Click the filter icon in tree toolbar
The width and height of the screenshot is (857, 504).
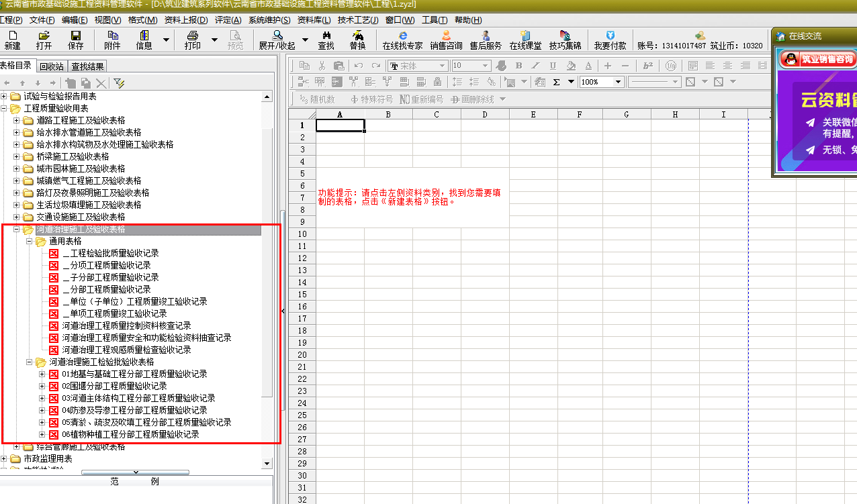(119, 83)
